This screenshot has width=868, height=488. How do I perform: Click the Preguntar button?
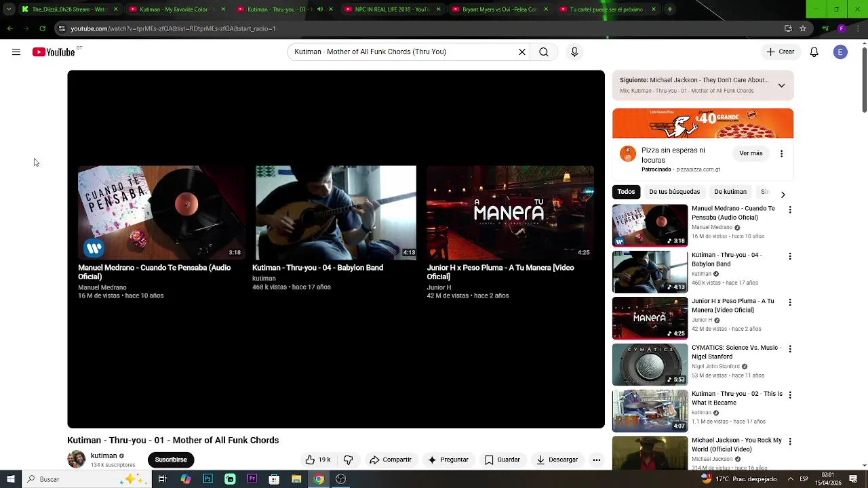tap(448, 460)
